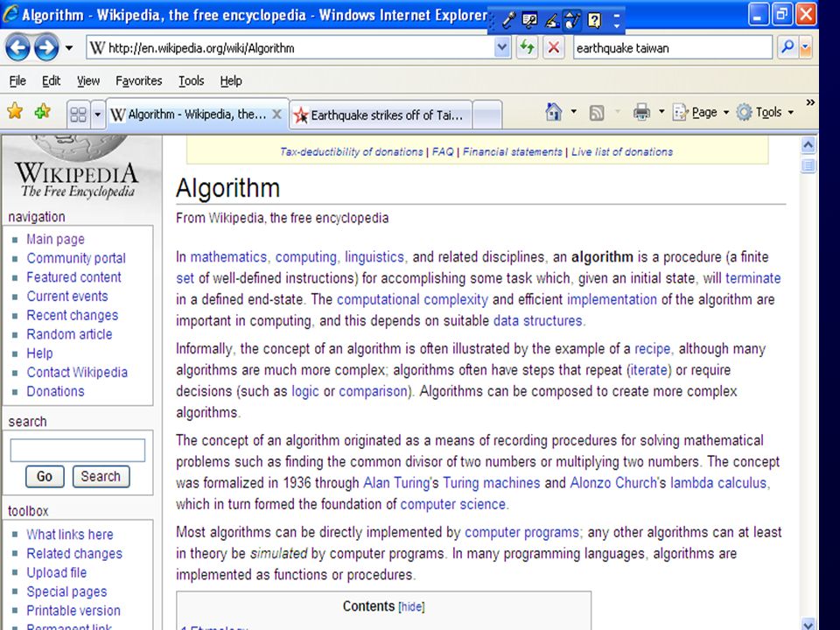Viewport: 840px width, 630px height.
Task: Click the earthquake taiwan search box
Action: click(x=672, y=48)
